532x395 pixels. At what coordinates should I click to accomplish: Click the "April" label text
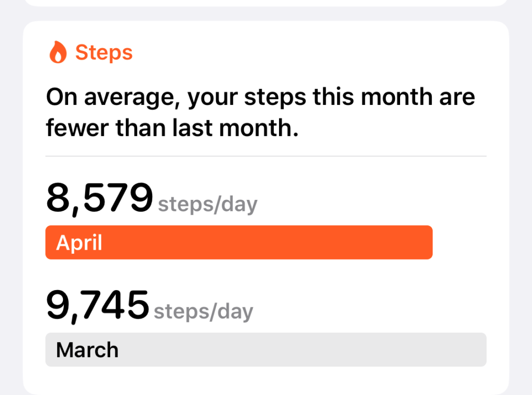coord(79,243)
